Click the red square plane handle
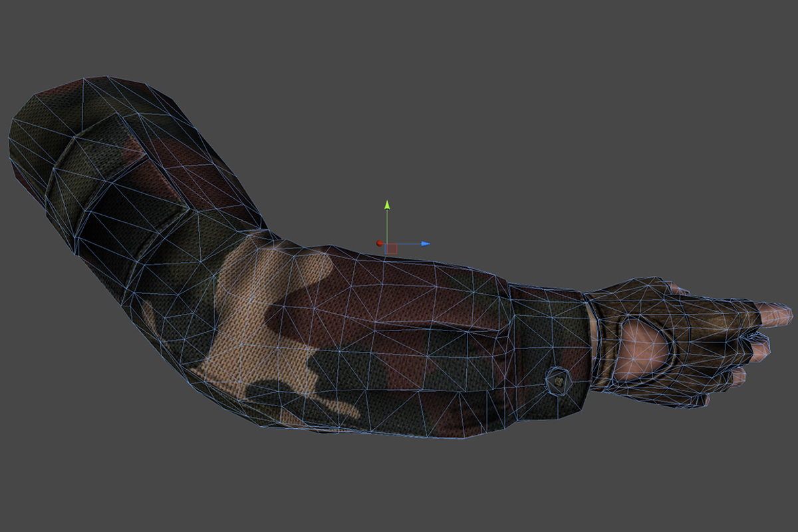The width and height of the screenshot is (798, 532). 392,249
